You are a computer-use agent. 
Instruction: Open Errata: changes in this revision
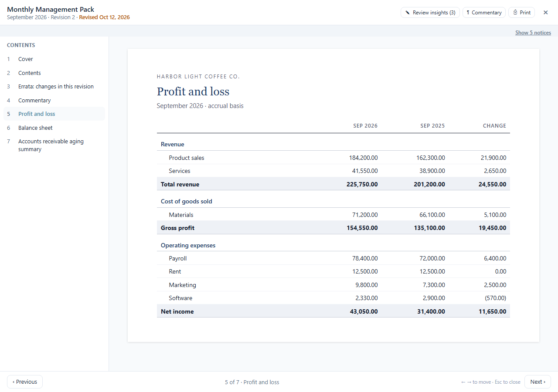point(54,87)
